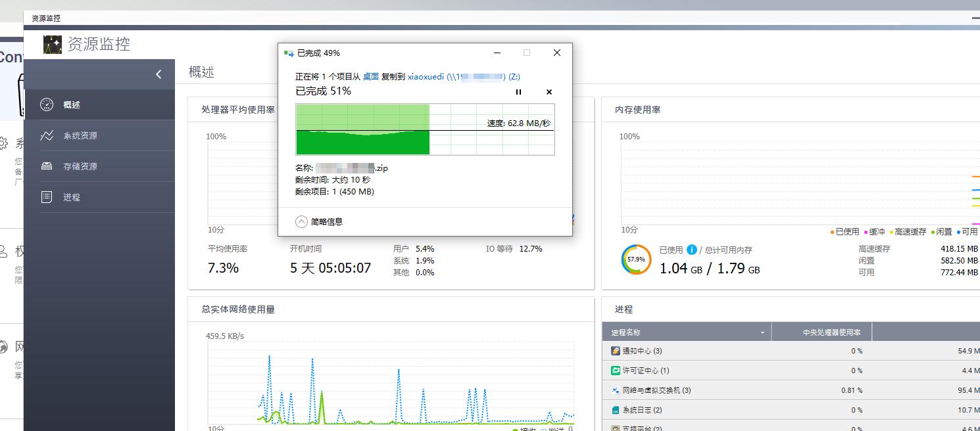Pause the file transfer
The height and width of the screenshot is (431, 980).
coord(518,92)
